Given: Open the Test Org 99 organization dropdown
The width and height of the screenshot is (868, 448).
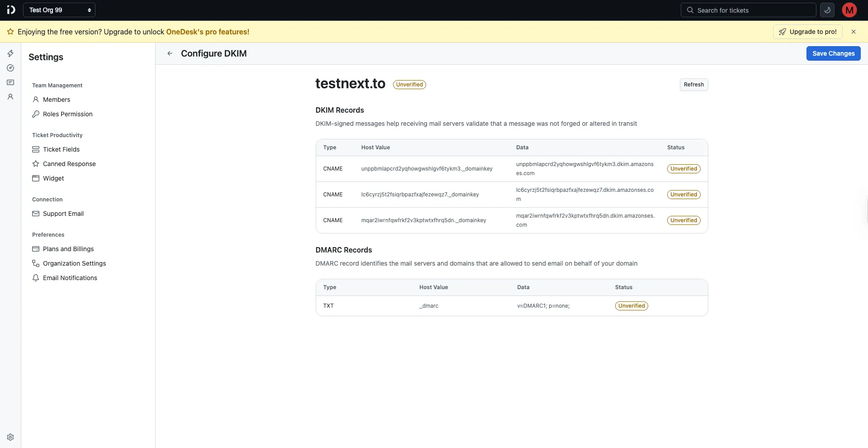Looking at the screenshot, I should [x=59, y=10].
